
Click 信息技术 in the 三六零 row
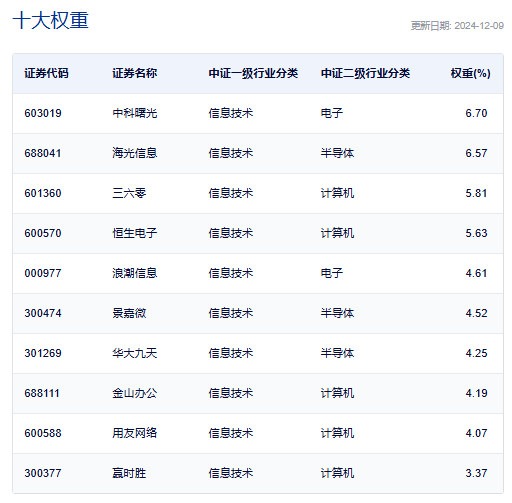231,193
